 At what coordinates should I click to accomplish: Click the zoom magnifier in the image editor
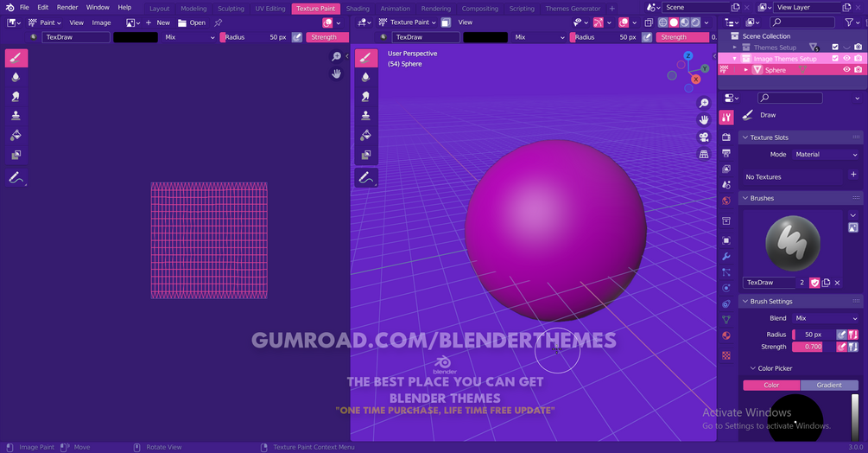click(336, 56)
